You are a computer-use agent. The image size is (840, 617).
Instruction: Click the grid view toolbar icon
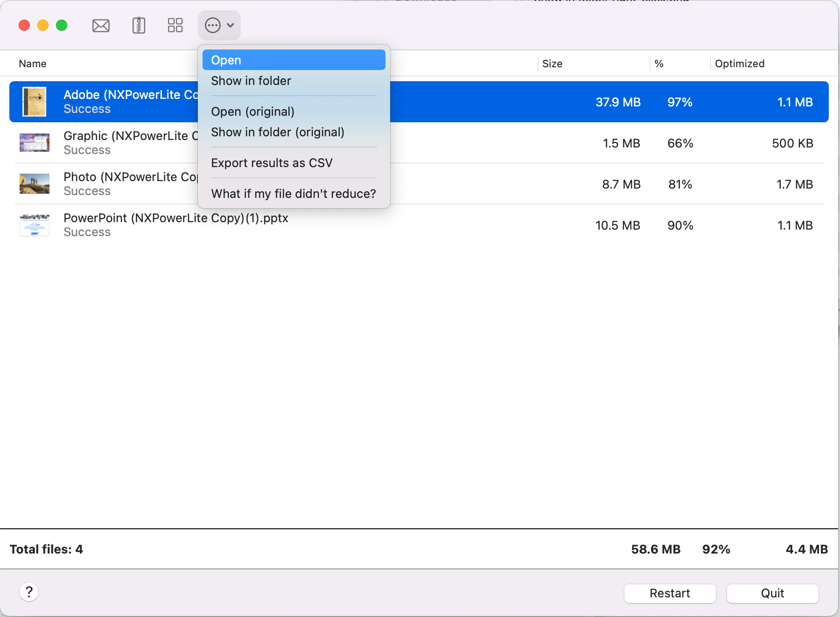175,25
